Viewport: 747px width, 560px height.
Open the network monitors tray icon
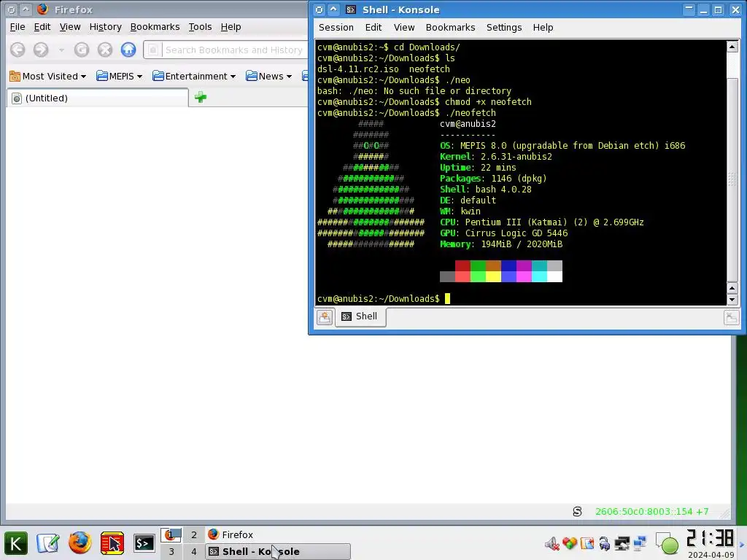(640, 543)
